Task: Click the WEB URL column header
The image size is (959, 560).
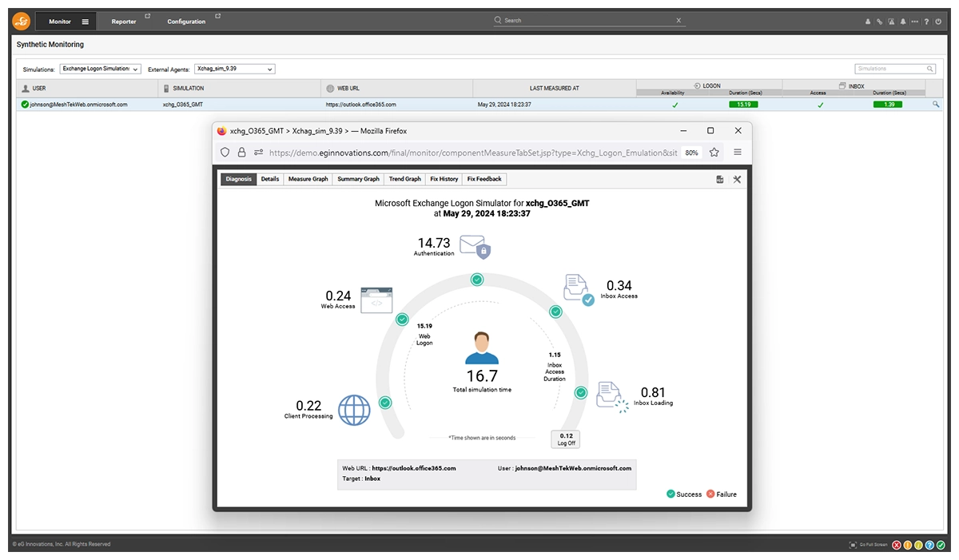Action: tap(397, 88)
